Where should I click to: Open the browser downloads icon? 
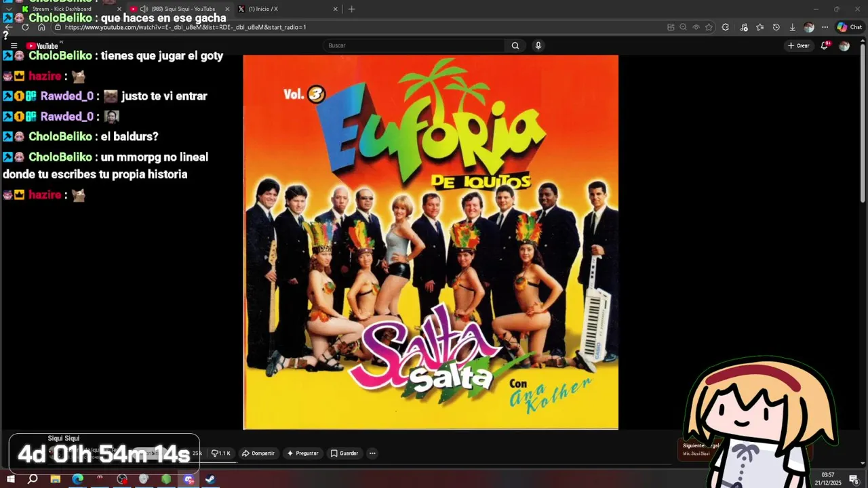[x=792, y=27]
